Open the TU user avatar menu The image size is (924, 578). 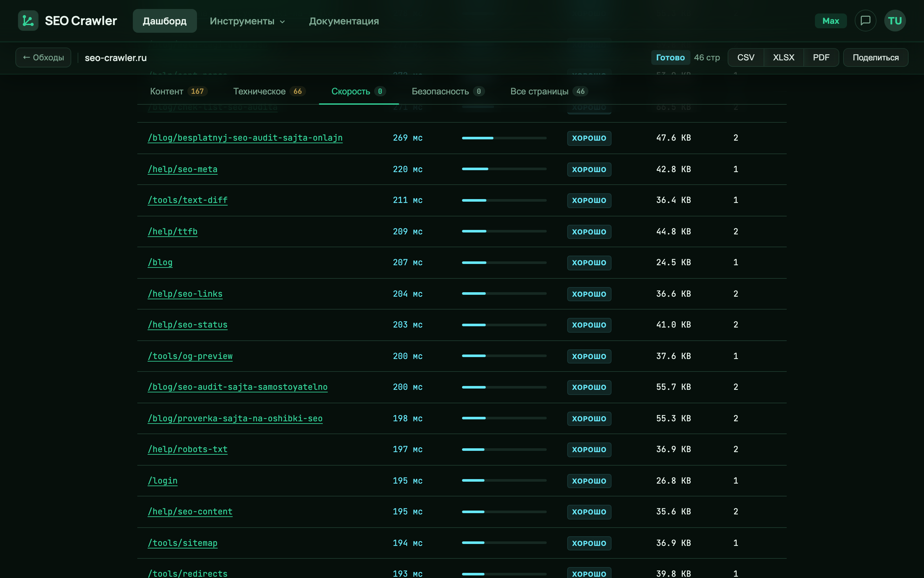pyautogui.click(x=894, y=21)
